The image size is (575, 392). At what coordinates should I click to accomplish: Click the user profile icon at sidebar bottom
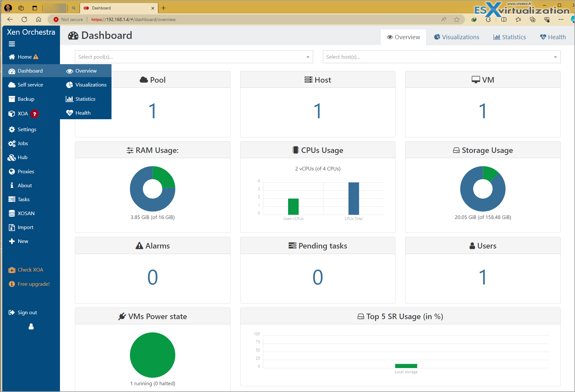pos(31,327)
